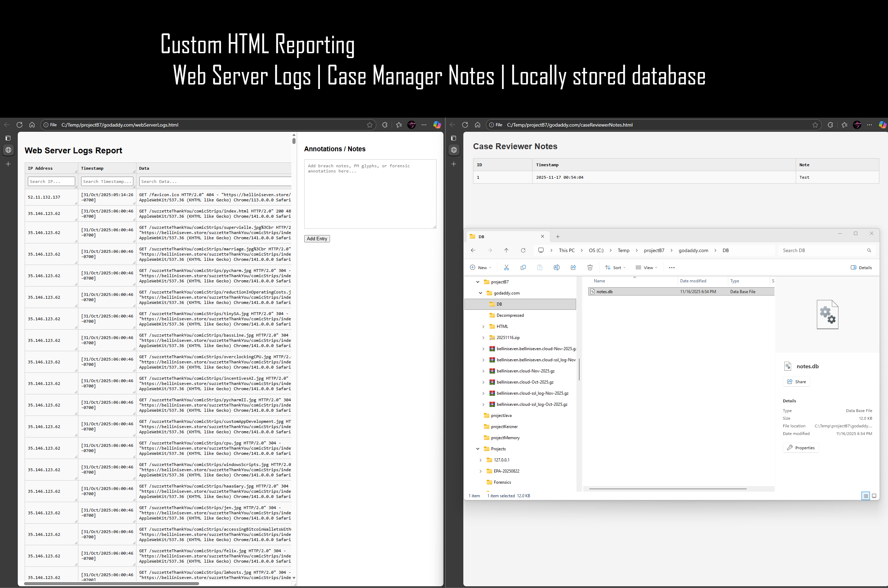The height and width of the screenshot is (588, 888).
Task: Refresh the webServerLogs.html browser page
Action: (19, 125)
